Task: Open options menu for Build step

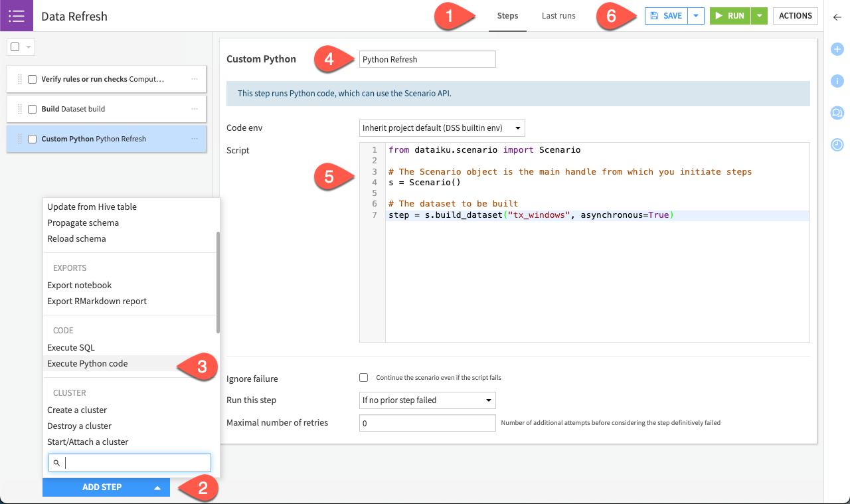Action: [195, 109]
